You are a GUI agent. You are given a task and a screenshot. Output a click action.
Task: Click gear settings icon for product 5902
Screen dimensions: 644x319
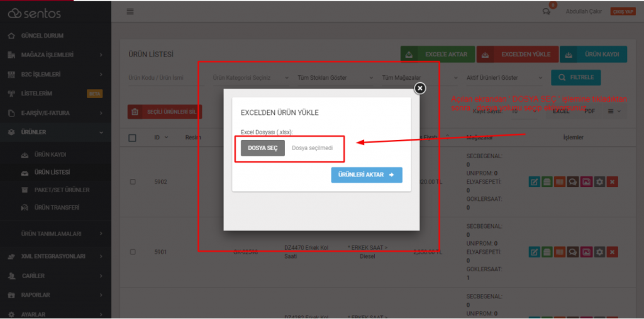[599, 182]
